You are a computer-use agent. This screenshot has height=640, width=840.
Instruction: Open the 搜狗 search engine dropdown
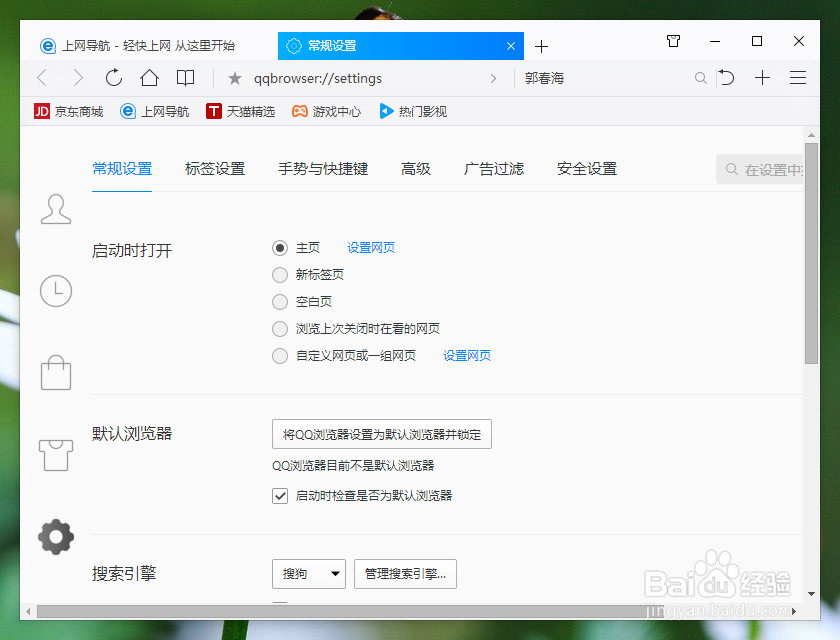point(309,574)
